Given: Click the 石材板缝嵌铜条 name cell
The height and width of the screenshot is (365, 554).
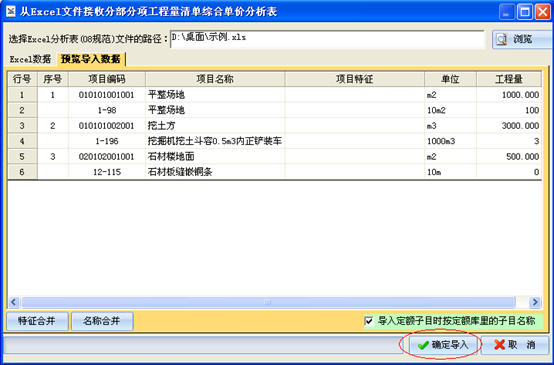Looking at the screenshot, I should 215,172.
